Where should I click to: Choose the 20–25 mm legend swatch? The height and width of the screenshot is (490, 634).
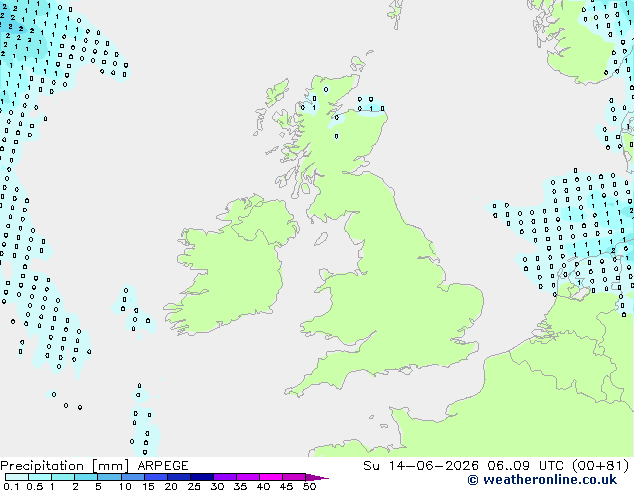click(x=178, y=477)
